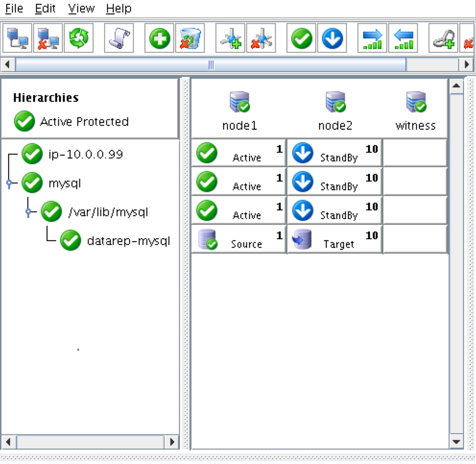
Task: Click the Active Protected label text
Action: 84,122
